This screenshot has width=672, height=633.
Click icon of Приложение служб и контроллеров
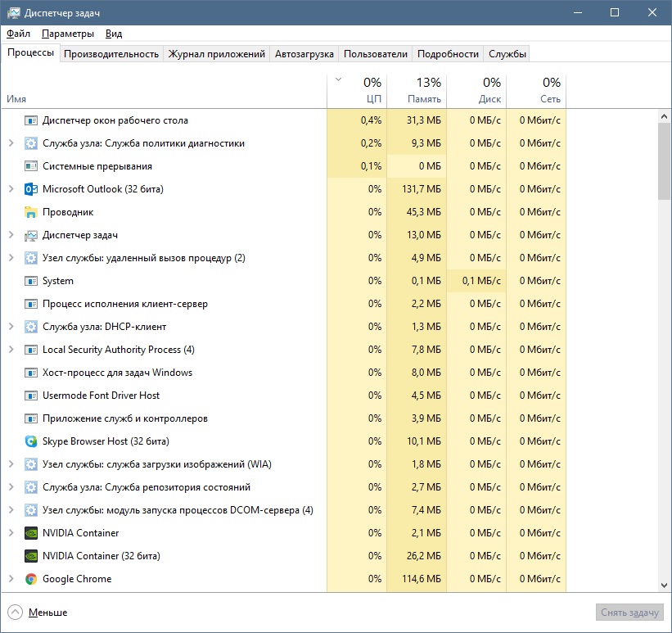pos(31,418)
